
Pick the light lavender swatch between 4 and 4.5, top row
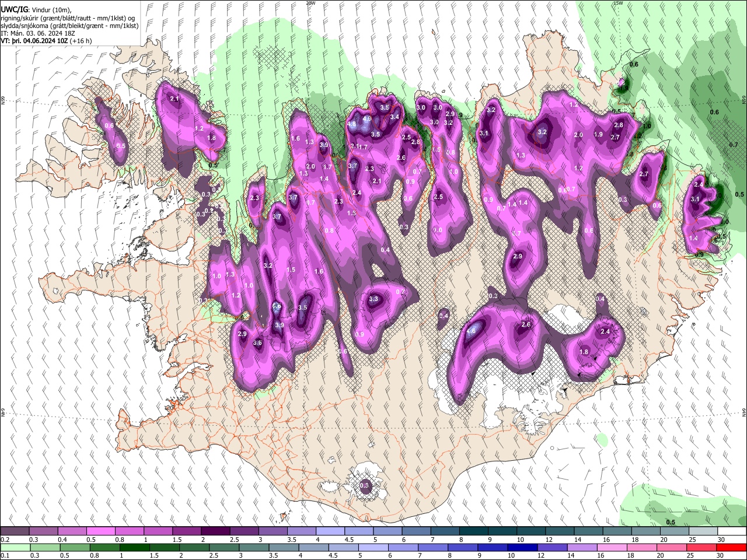point(330,531)
